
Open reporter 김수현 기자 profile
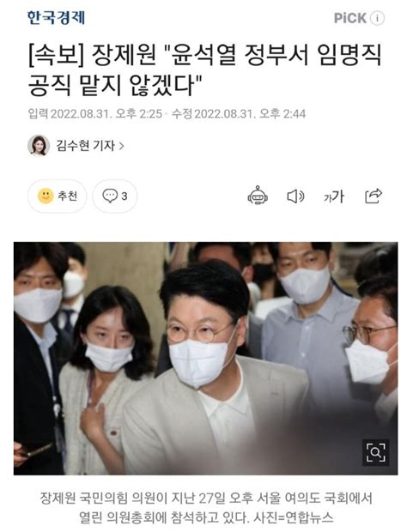click(86, 146)
